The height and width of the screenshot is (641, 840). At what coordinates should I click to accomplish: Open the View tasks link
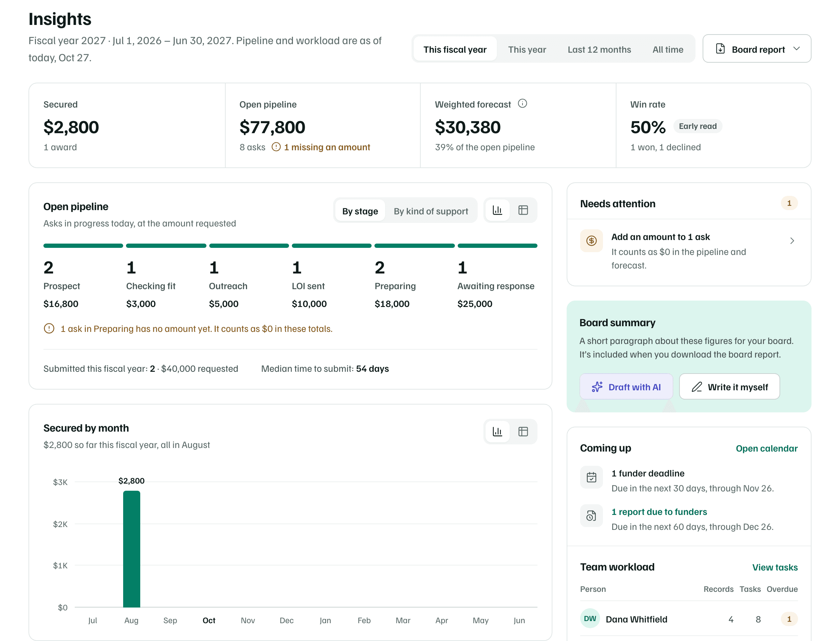775,567
